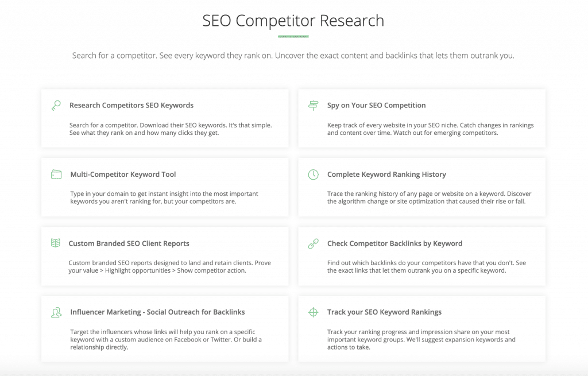Image resolution: width=588 pixels, height=376 pixels.
Task: Select Custom Branded SEO Client Reports title
Action: [x=129, y=243]
